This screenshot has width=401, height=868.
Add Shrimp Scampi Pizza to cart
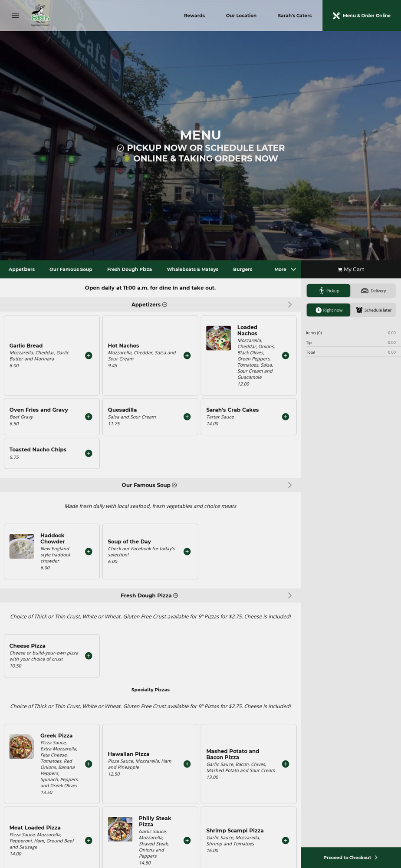point(286,841)
